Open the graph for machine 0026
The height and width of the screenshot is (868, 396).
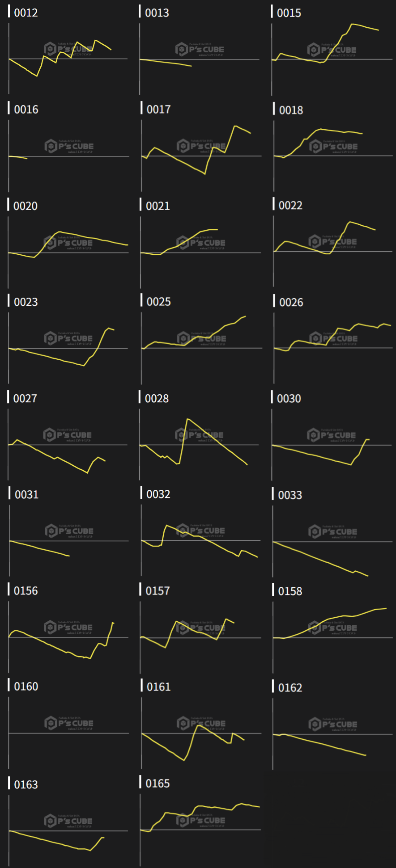pos(332,348)
